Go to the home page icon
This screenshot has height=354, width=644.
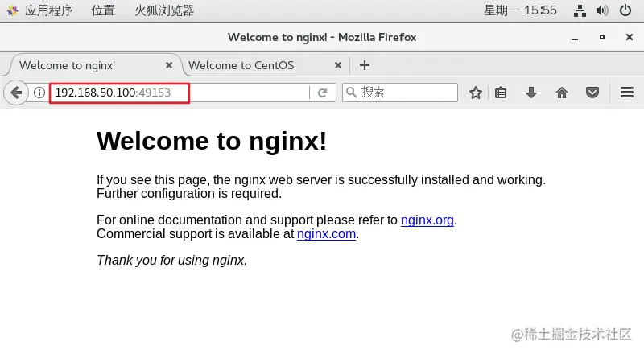pyautogui.click(x=562, y=93)
